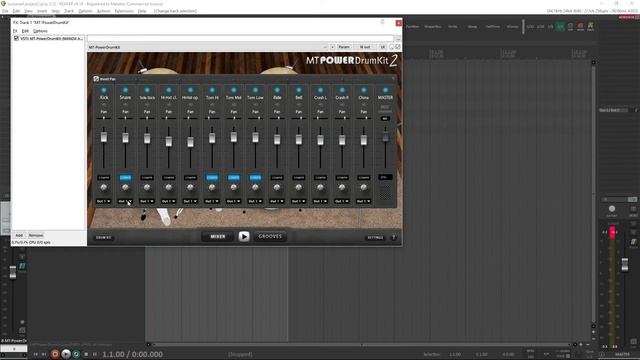Click the MIXER button
Image resolution: width=640 pixels, height=360 pixels.
click(x=218, y=236)
